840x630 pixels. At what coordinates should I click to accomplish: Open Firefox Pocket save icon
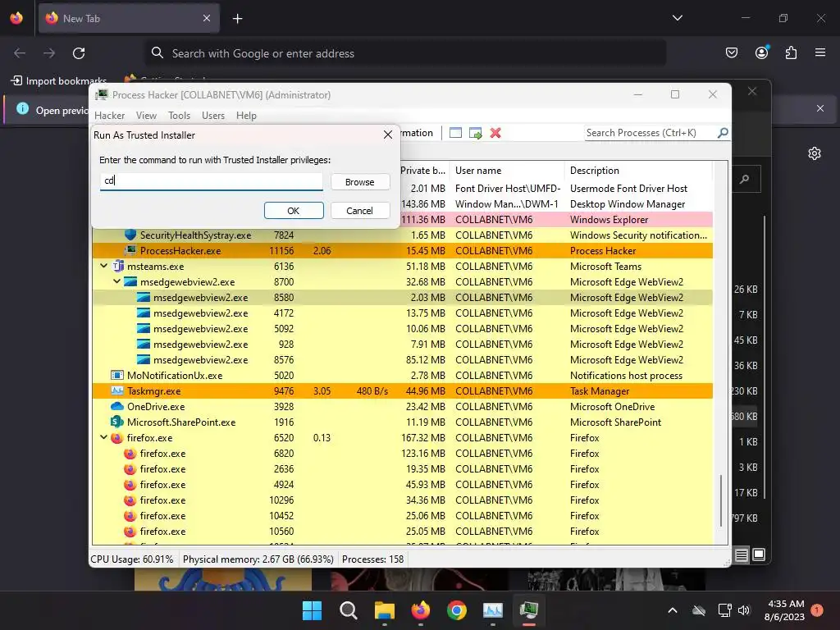click(x=731, y=52)
